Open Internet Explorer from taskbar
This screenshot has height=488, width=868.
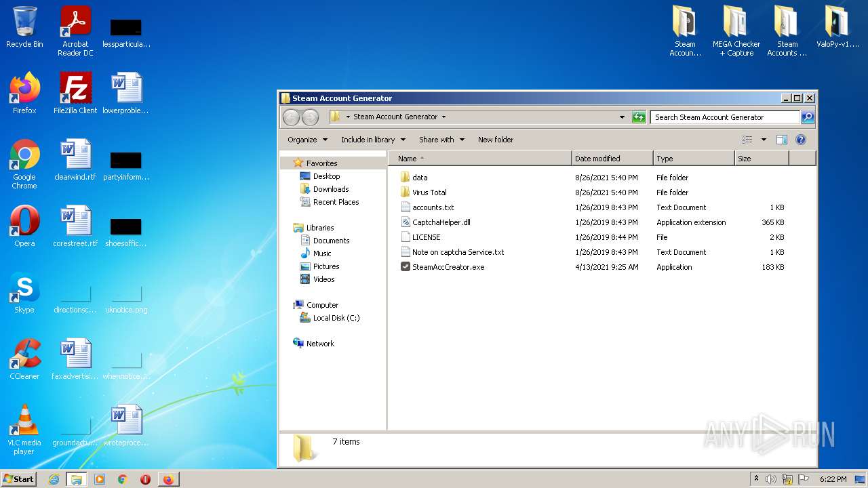[54, 479]
